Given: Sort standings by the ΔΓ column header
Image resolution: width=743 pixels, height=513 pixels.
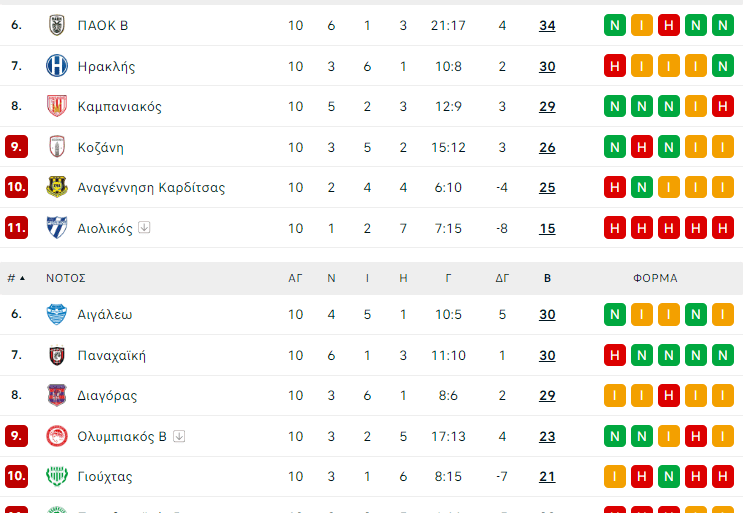Looking at the screenshot, I should point(502,278).
